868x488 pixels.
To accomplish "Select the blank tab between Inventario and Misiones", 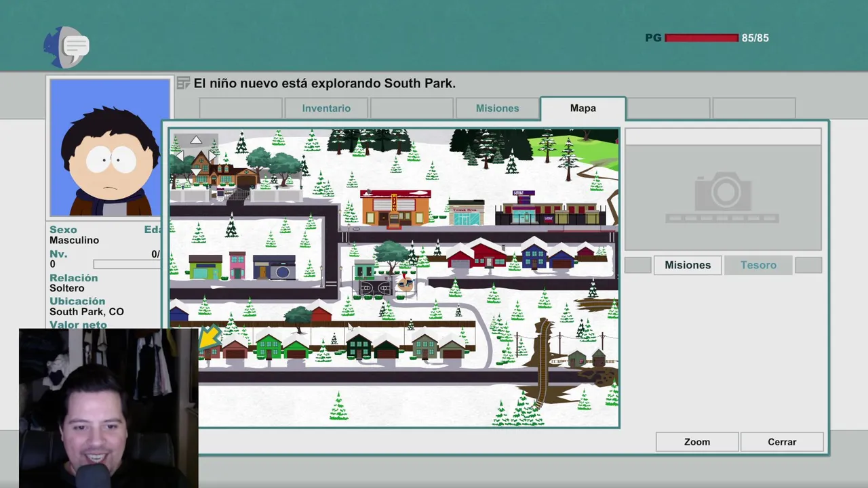I will [x=412, y=108].
